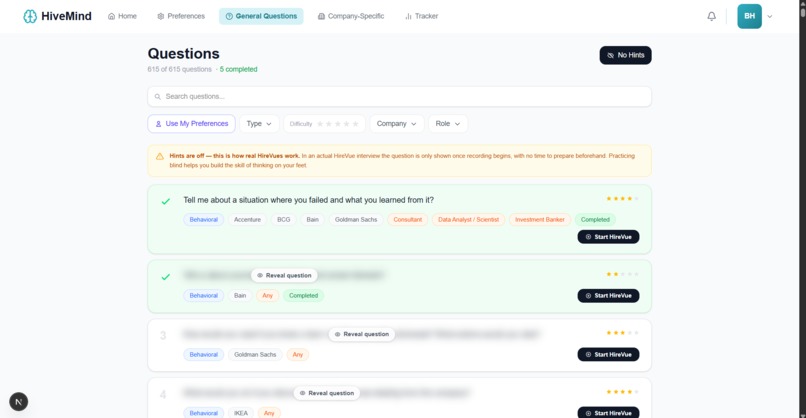
Task: Reveal the blurred Goldman Sachs question
Action: click(x=361, y=334)
